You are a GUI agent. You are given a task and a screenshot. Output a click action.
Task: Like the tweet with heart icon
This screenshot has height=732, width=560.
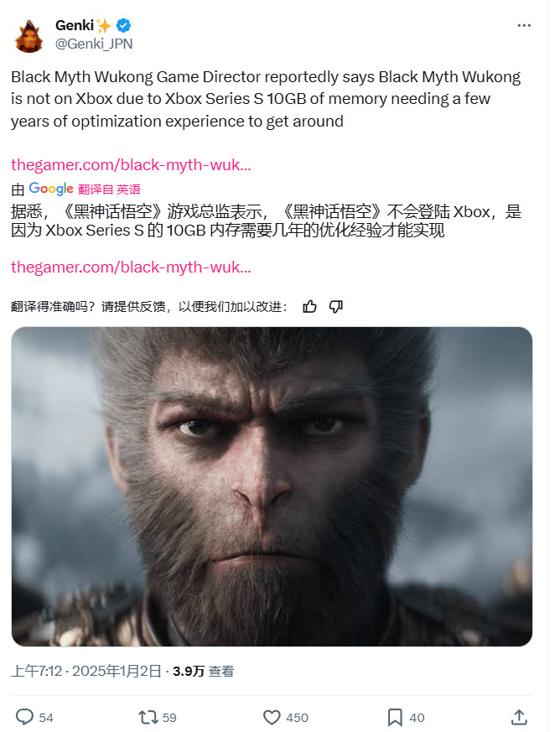click(x=272, y=717)
